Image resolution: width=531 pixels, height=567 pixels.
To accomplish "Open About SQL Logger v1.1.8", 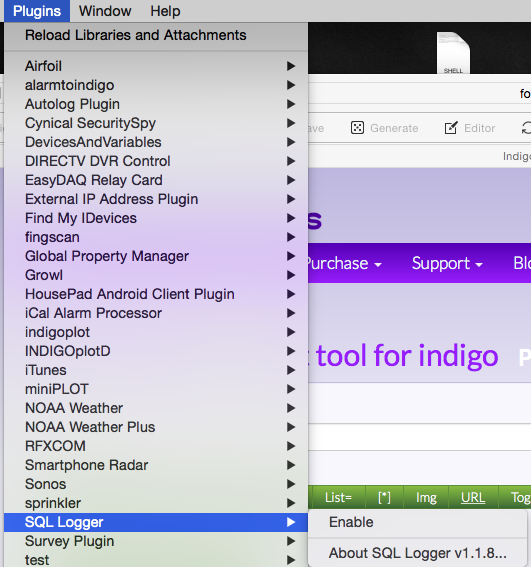I will (x=417, y=553).
